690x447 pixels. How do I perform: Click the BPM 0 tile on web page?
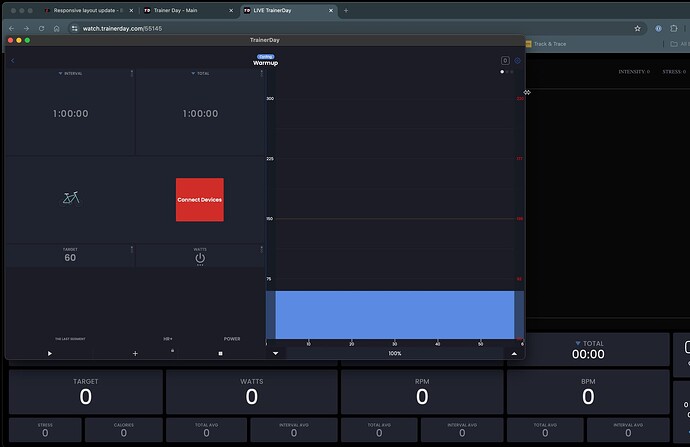tap(588, 392)
